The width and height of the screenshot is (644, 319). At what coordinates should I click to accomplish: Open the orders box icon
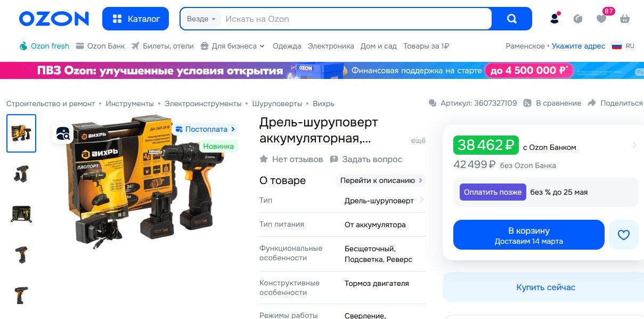click(578, 19)
